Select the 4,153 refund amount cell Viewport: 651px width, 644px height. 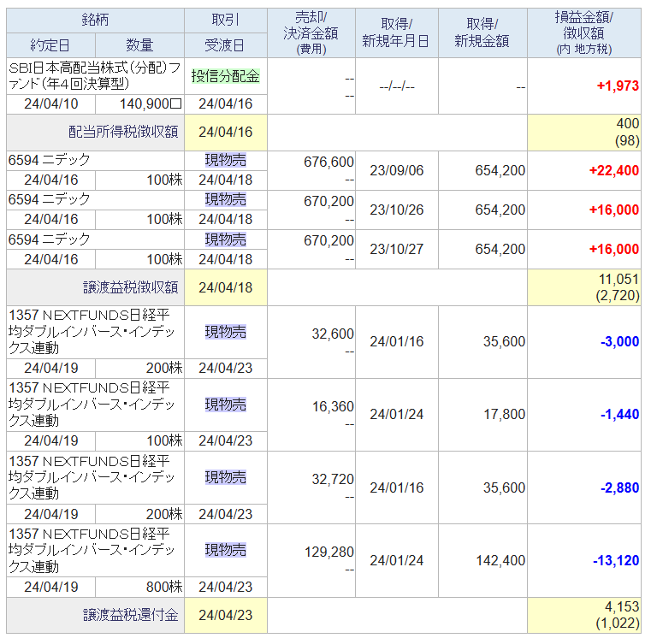tap(584, 615)
